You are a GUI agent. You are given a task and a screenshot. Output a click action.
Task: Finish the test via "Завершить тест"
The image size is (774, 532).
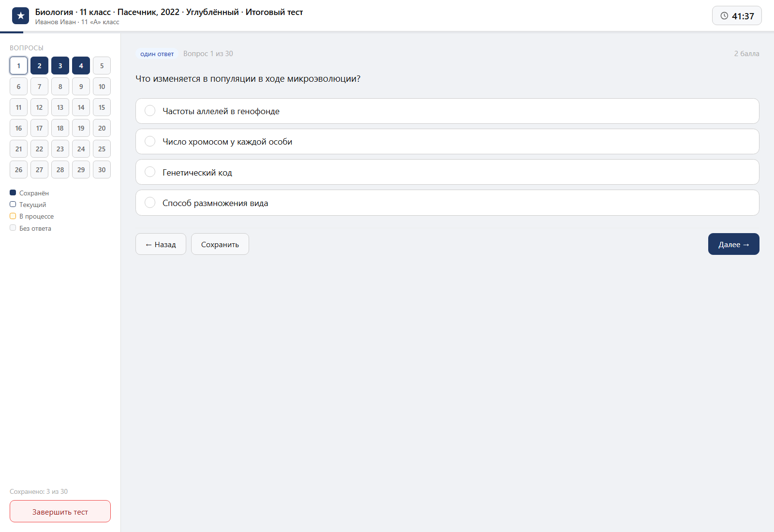[x=60, y=512]
